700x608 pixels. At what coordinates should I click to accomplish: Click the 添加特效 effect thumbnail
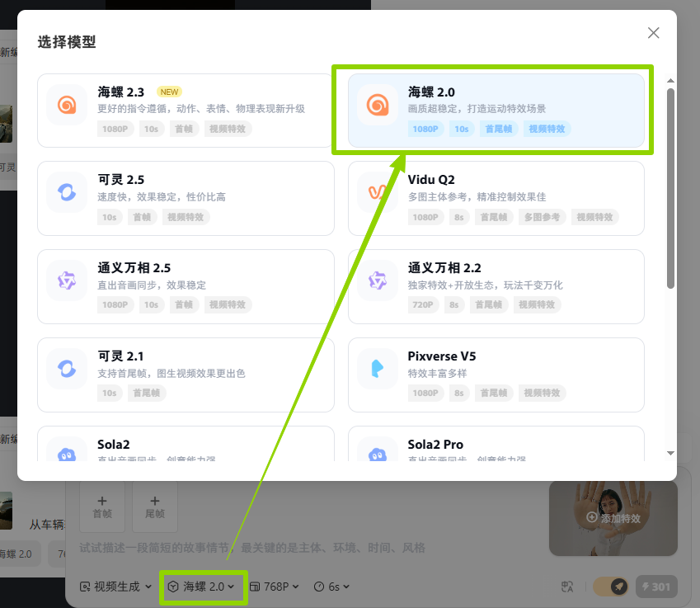pyautogui.click(x=613, y=517)
